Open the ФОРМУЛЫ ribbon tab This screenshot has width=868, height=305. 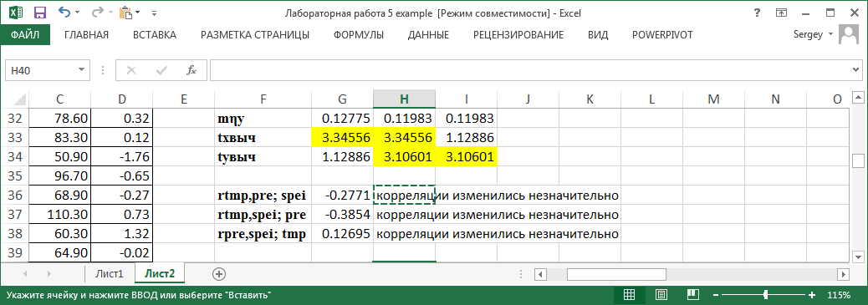point(358,35)
